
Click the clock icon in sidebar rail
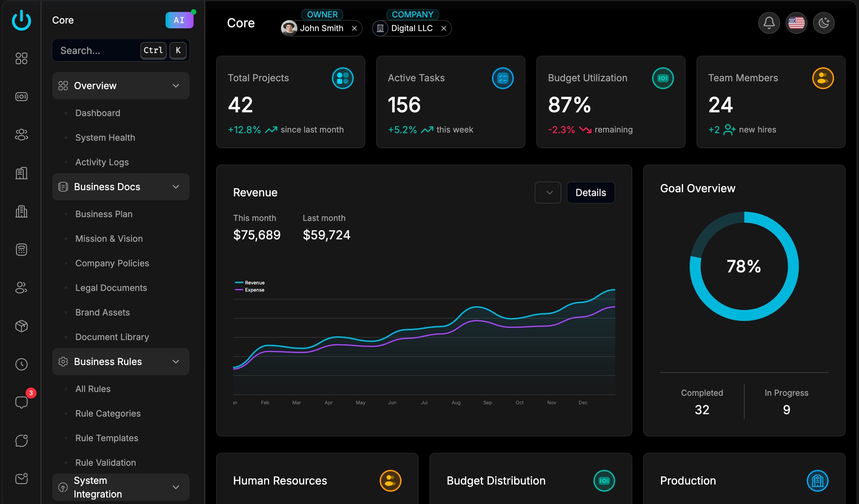21,364
